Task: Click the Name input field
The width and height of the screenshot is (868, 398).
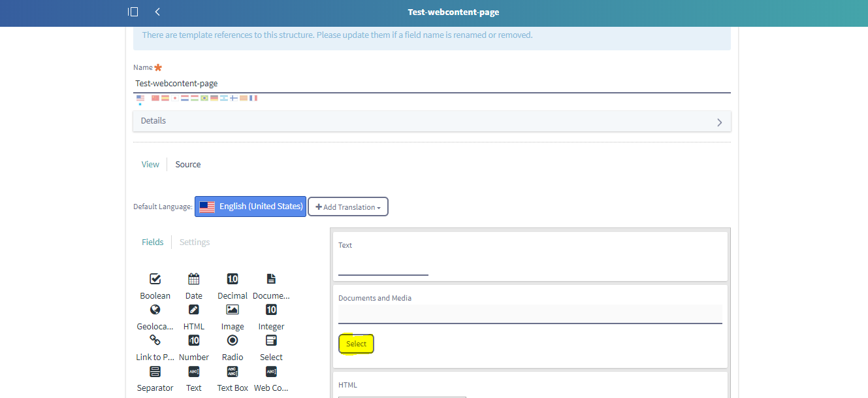Action: tap(432, 84)
